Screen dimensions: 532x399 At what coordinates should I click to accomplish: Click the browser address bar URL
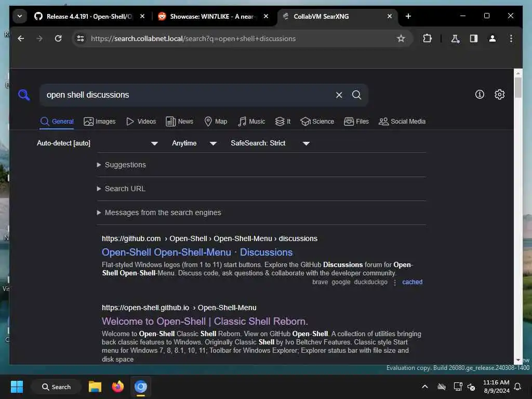[x=193, y=38]
